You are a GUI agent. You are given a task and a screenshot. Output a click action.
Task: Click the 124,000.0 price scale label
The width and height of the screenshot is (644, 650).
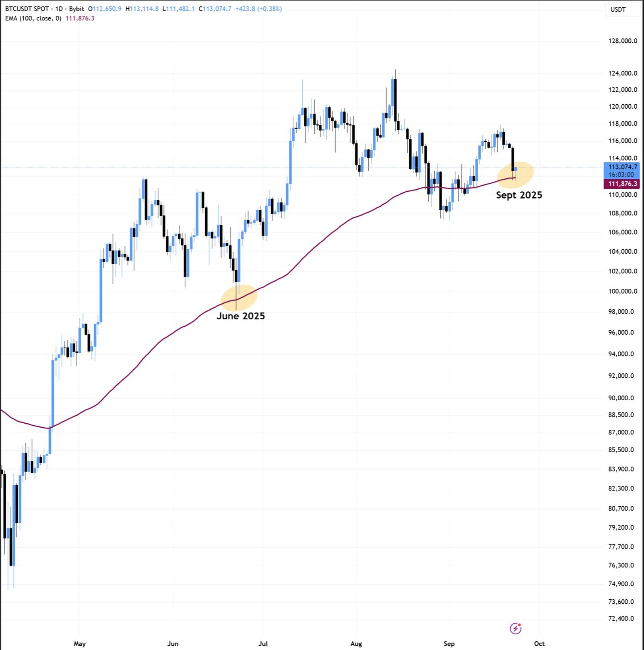(622, 73)
